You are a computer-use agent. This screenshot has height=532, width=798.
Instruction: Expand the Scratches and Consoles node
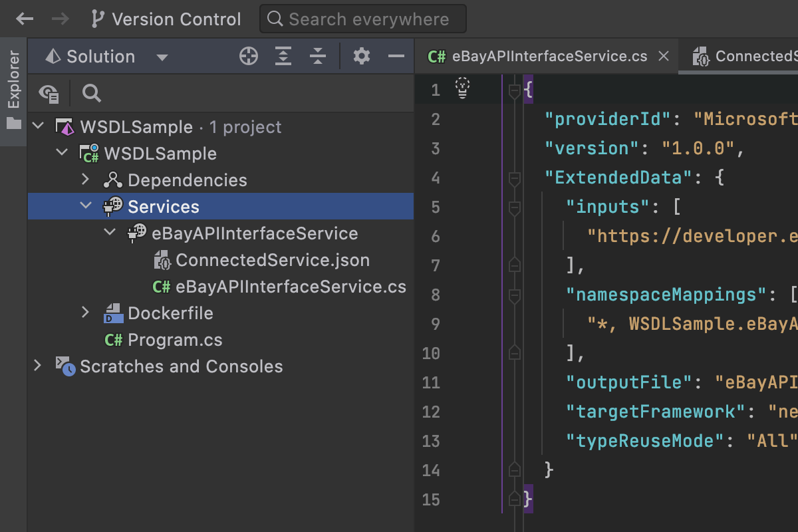coord(37,366)
